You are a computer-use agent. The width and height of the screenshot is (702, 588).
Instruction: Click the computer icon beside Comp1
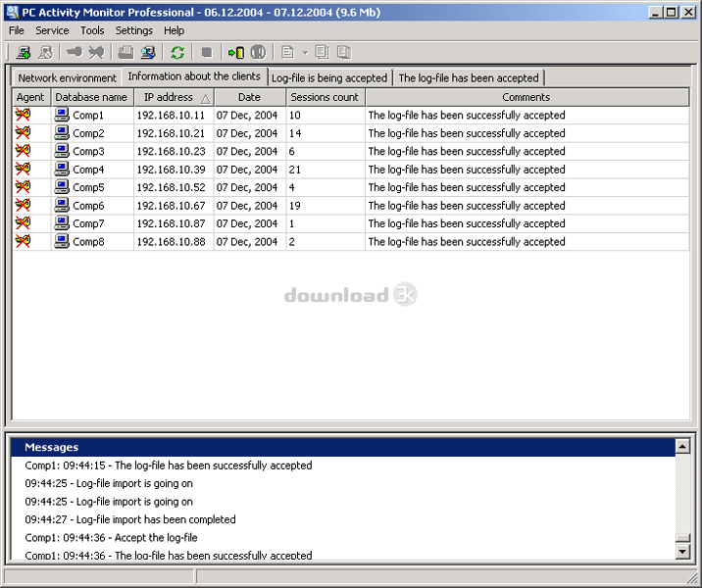click(x=62, y=115)
